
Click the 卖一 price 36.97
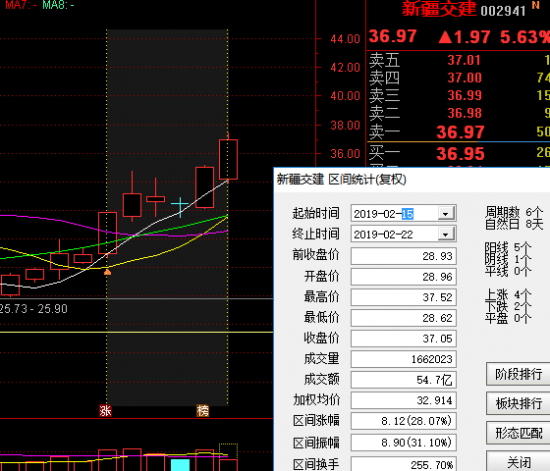click(461, 132)
